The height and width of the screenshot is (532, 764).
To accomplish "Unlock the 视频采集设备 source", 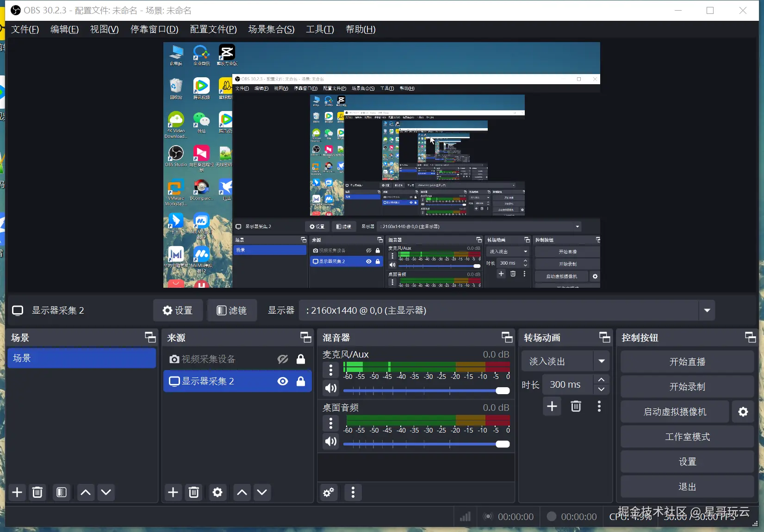I will (x=301, y=359).
